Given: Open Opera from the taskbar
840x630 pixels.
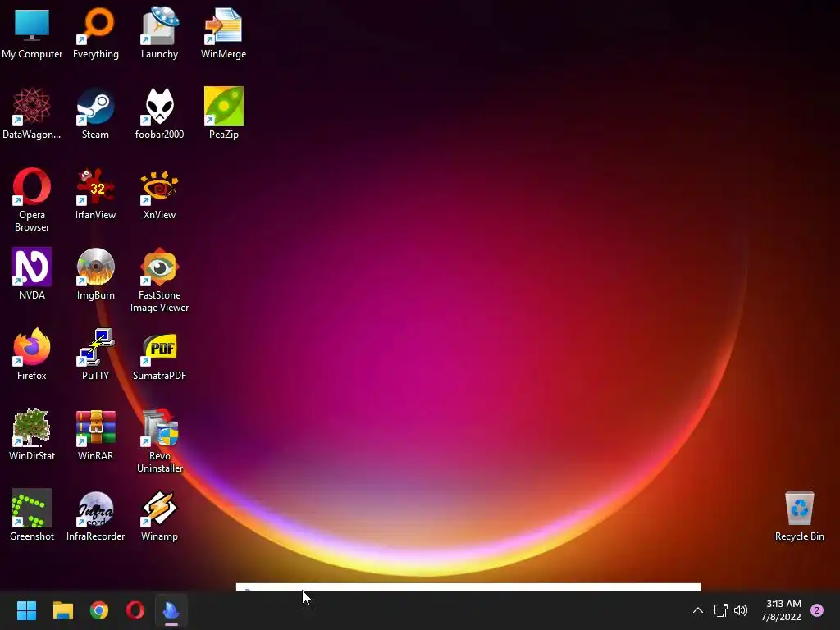Looking at the screenshot, I should point(135,610).
